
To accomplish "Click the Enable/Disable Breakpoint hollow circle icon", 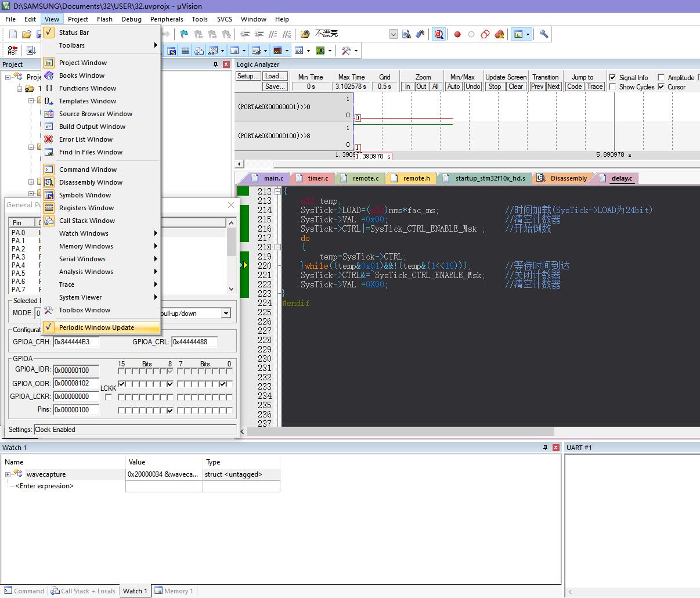I will (471, 34).
